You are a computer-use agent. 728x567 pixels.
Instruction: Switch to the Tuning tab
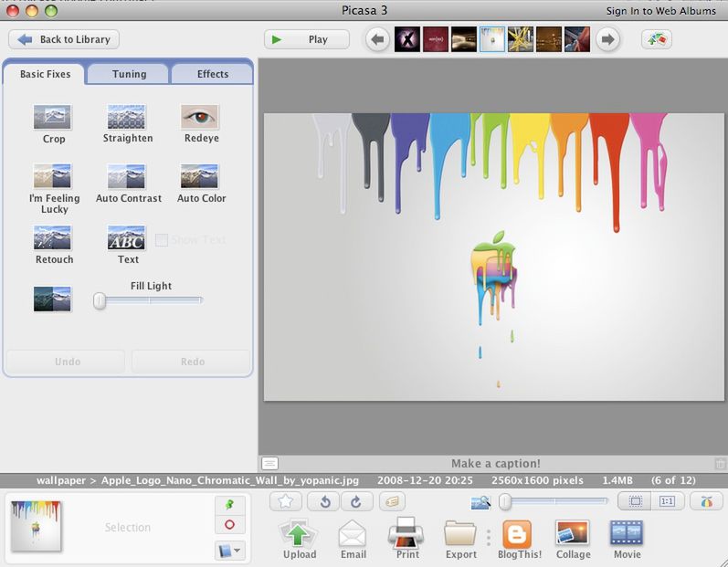[x=129, y=74]
